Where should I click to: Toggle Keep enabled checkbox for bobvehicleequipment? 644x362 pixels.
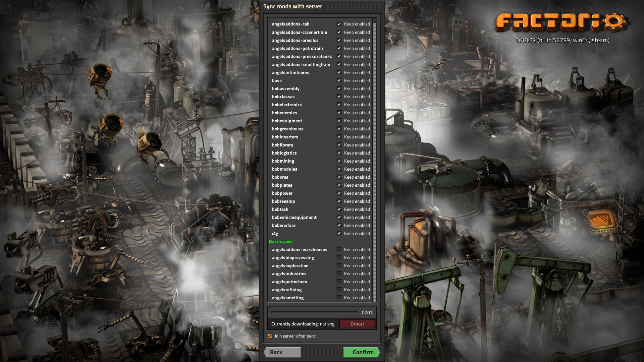(339, 217)
